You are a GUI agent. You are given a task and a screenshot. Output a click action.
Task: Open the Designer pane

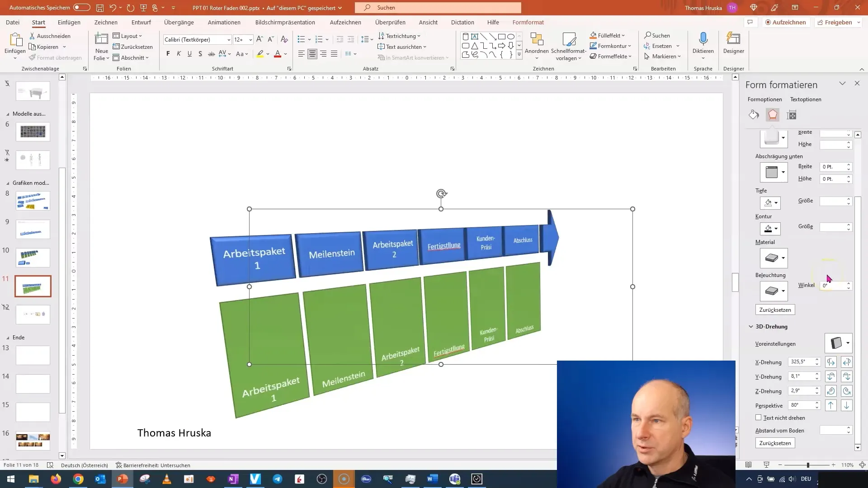point(733,43)
